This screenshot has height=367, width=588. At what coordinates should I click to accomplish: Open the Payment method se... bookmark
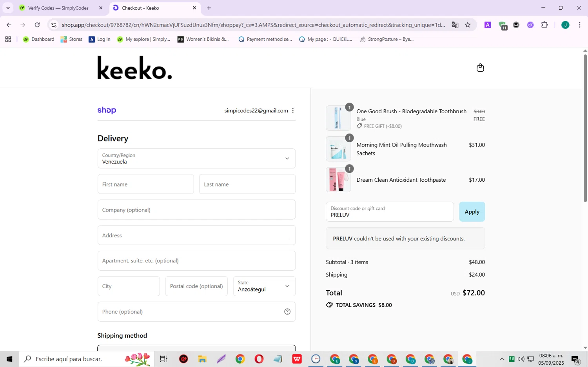(x=265, y=39)
